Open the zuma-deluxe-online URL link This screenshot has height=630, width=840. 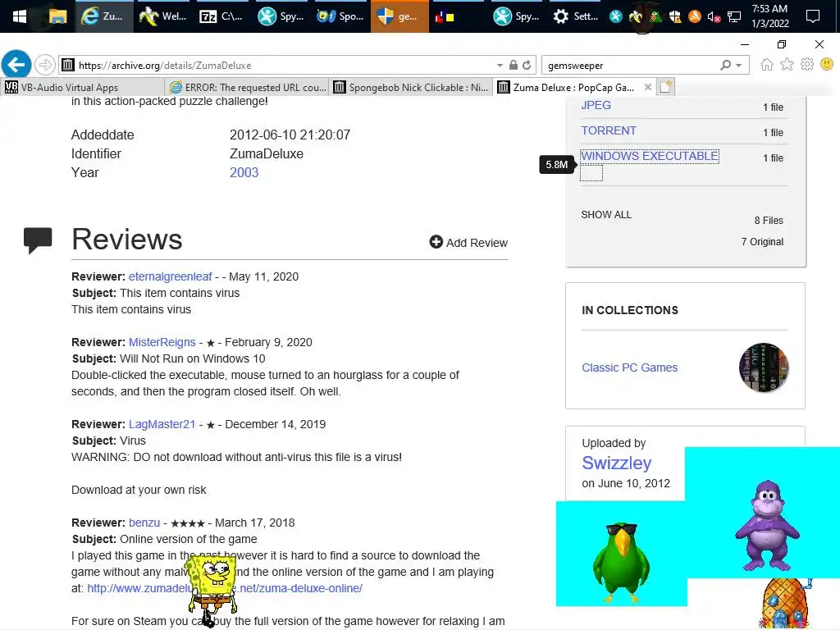click(225, 588)
